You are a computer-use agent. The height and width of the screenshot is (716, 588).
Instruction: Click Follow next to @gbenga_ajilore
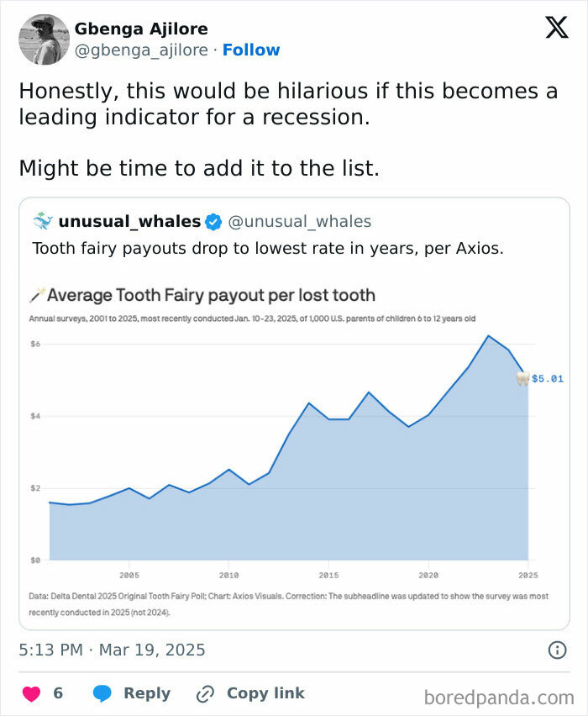pos(252,50)
